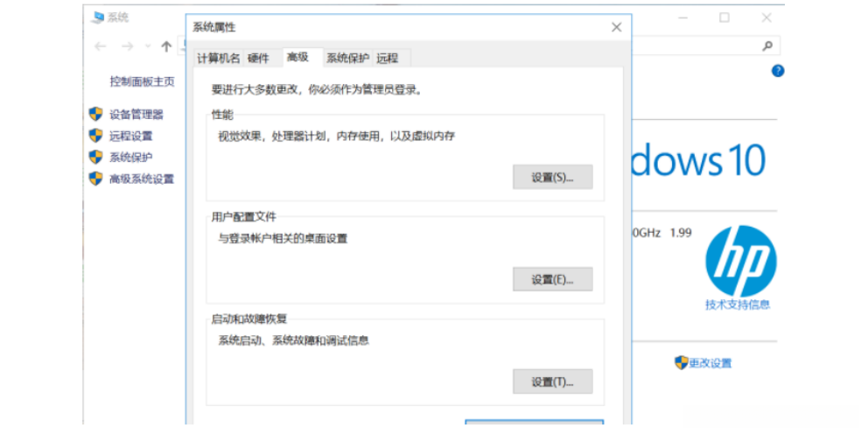Maximize the 系统 window
The image size is (868, 435).
(724, 18)
